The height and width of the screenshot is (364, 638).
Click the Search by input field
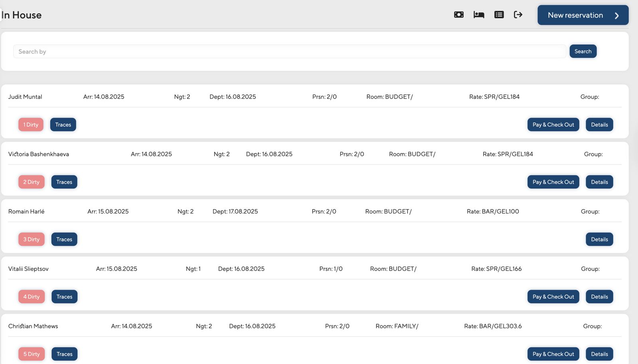(289, 51)
